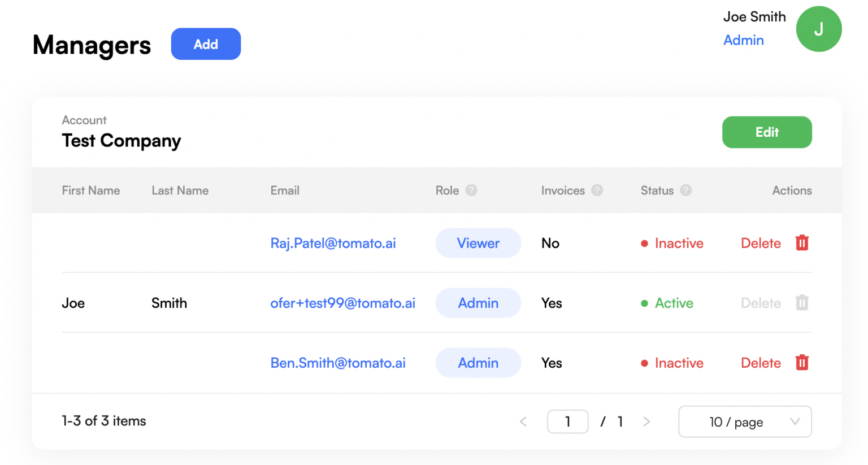The width and height of the screenshot is (868, 465).
Task: Click the page number input field
Action: 567,422
